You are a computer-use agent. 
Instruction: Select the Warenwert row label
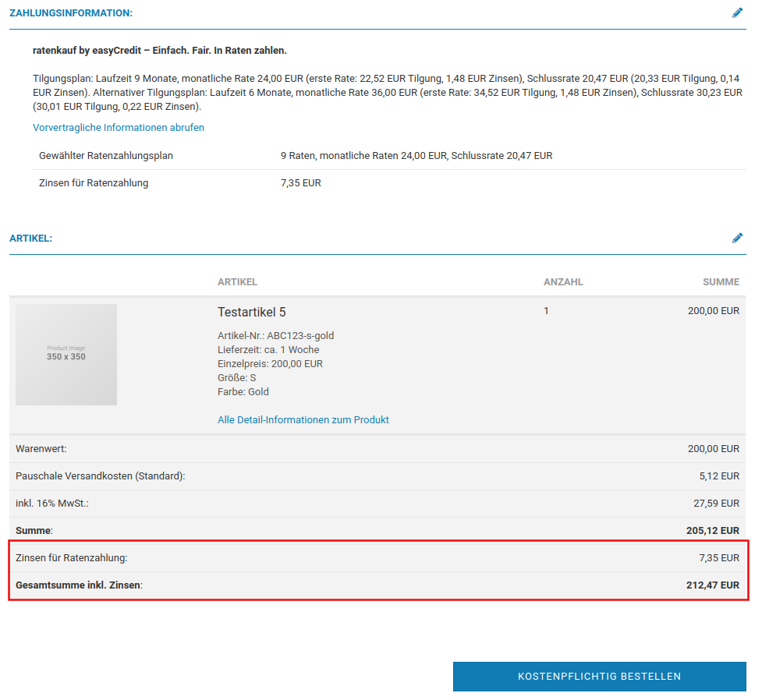coord(41,449)
